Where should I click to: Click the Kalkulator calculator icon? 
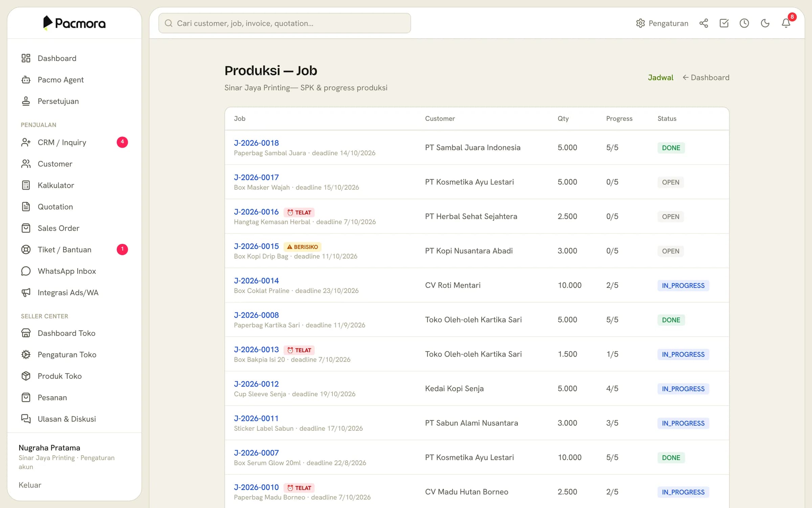coord(26,185)
